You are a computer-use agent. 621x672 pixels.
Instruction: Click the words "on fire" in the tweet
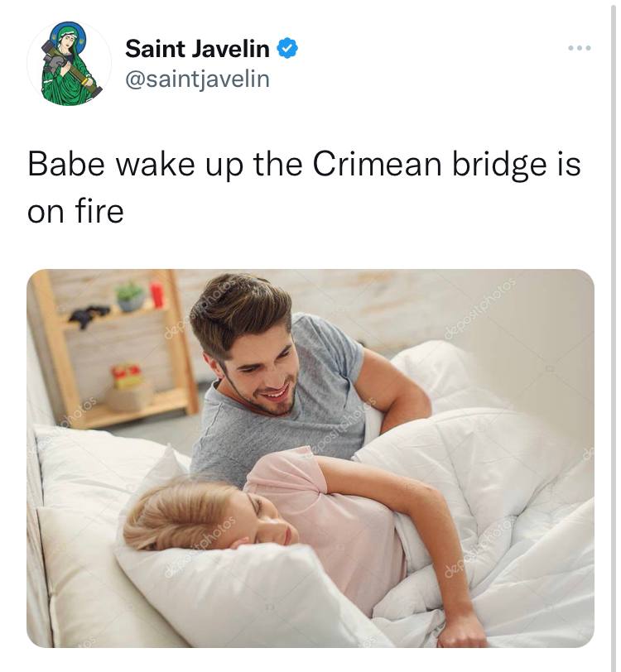[x=75, y=211]
